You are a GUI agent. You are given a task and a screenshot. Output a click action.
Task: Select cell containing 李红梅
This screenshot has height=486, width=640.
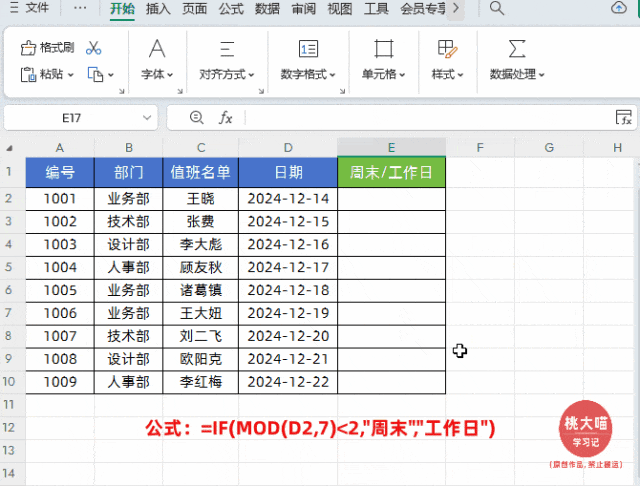click(x=200, y=382)
